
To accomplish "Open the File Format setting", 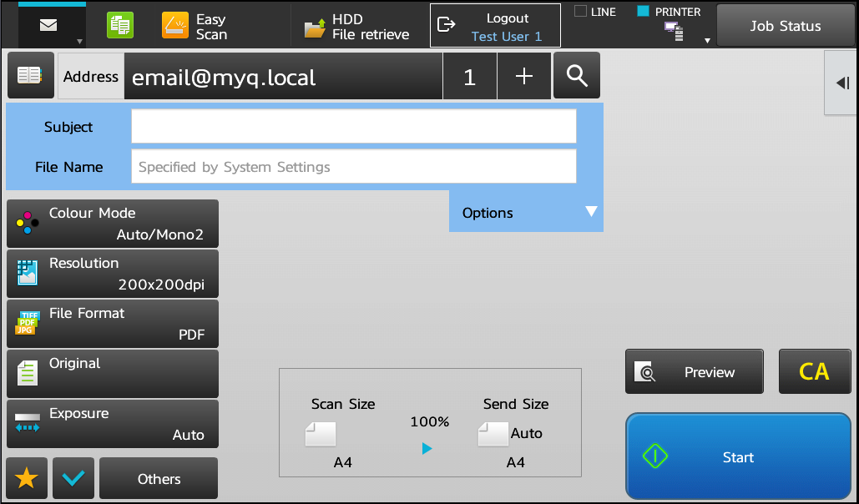I will coord(113,324).
